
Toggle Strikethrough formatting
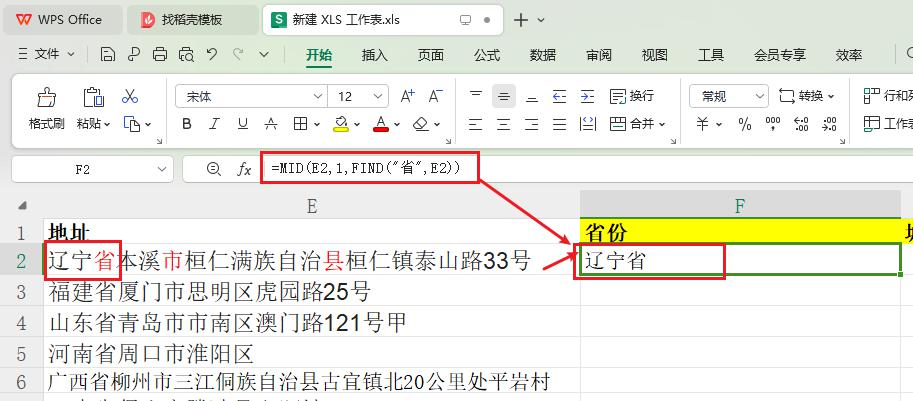(271, 124)
